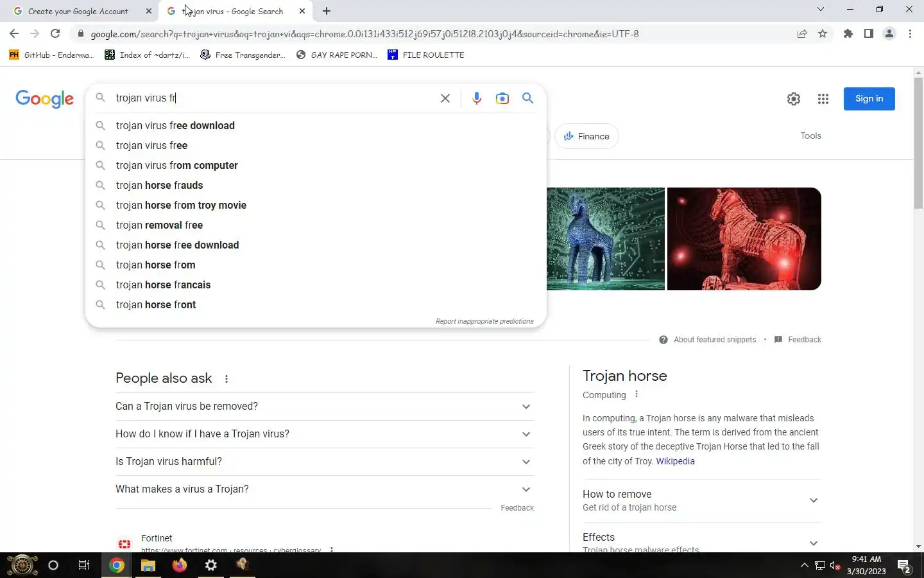Go to Google homepage via logo
Viewport: 924px width, 578px height.
pyautogui.click(x=44, y=99)
